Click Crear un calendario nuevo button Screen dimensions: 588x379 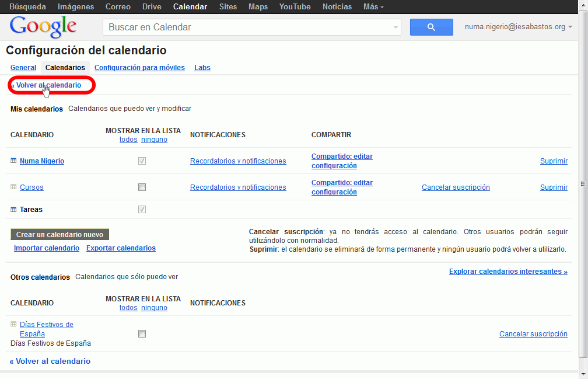(x=60, y=235)
